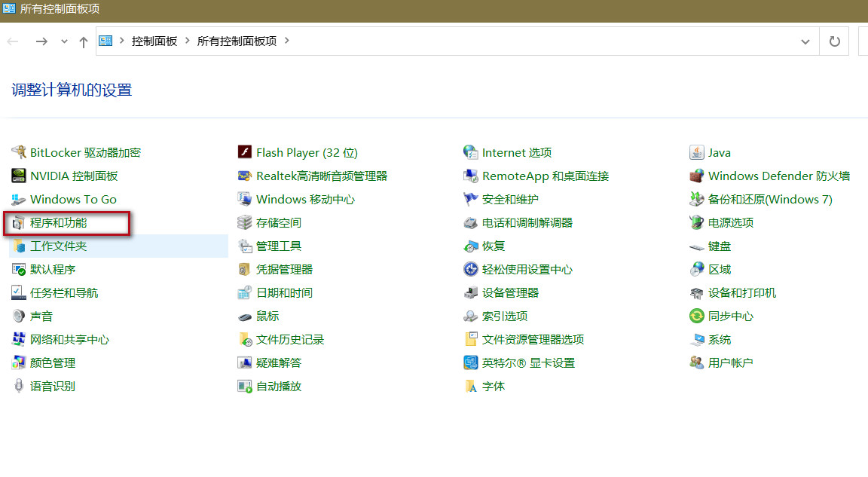This screenshot has height=477, width=868.
Task: Open the Windows 移动中心 icon
Action: [245, 199]
